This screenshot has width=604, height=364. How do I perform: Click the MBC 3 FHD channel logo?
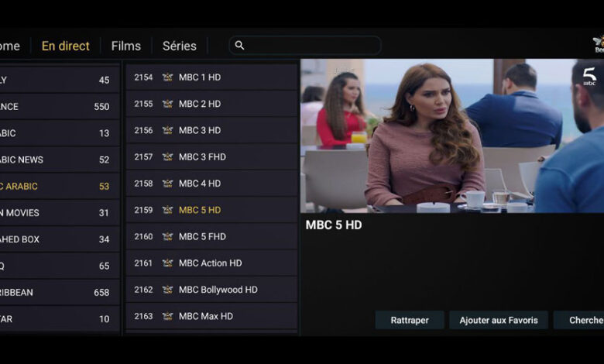(x=167, y=157)
